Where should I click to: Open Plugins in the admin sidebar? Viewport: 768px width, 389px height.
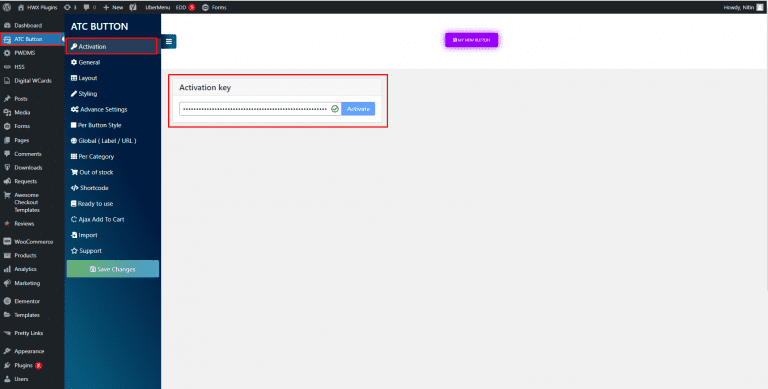click(x=24, y=365)
